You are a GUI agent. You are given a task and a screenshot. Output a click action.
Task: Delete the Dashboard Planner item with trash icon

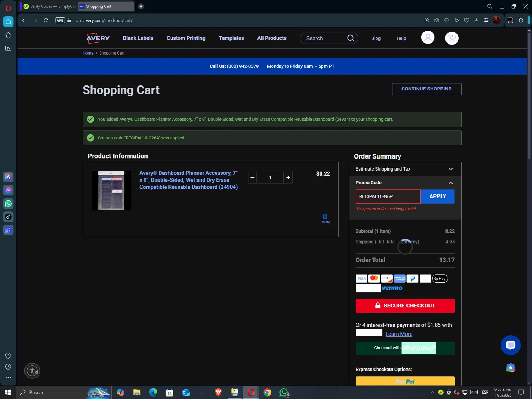[x=325, y=218]
